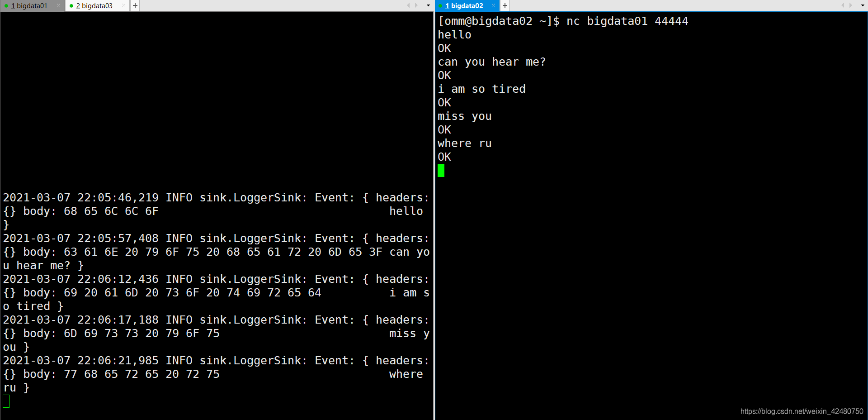Viewport: 868px width, 420px height.
Task: Click hex body '77 68 65 72 65 20 72 75'
Action: pyautogui.click(x=142, y=374)
